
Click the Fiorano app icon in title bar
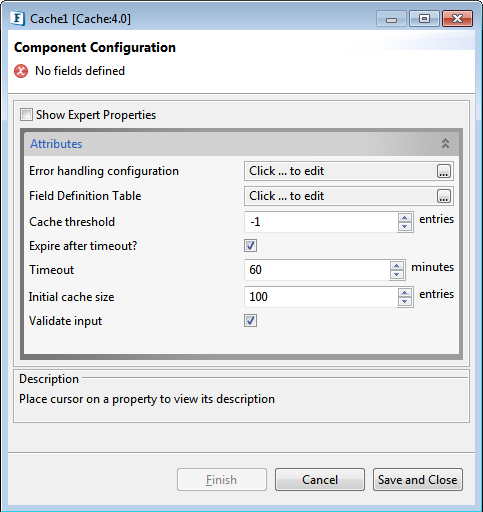click(17, 18)
